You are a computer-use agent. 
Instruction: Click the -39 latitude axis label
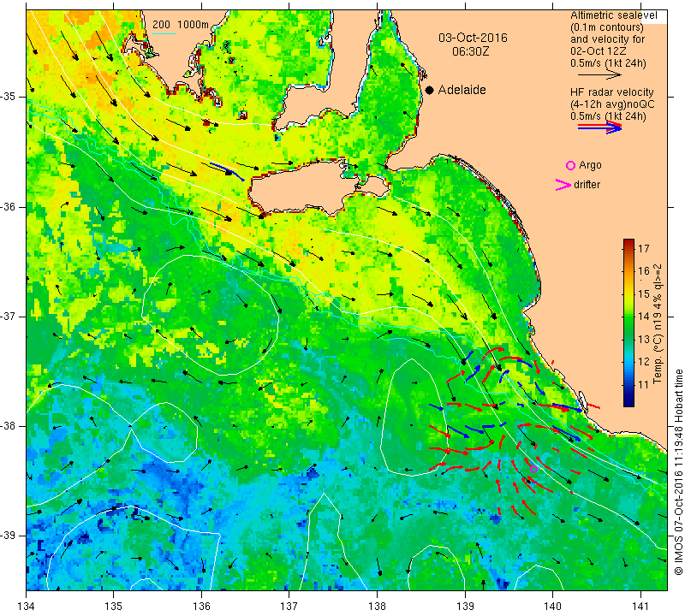9,536
